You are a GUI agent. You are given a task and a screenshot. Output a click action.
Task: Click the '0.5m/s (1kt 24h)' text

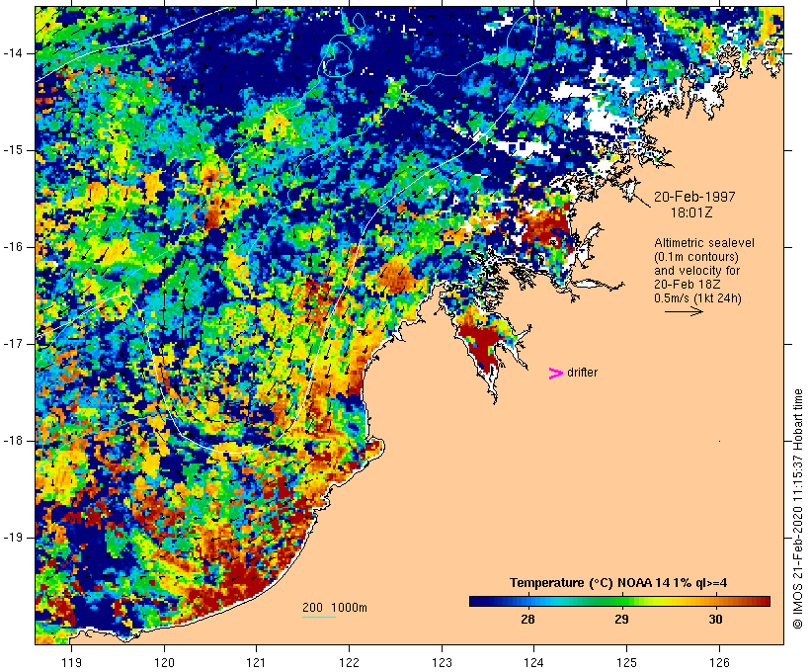tap(697, 298)
